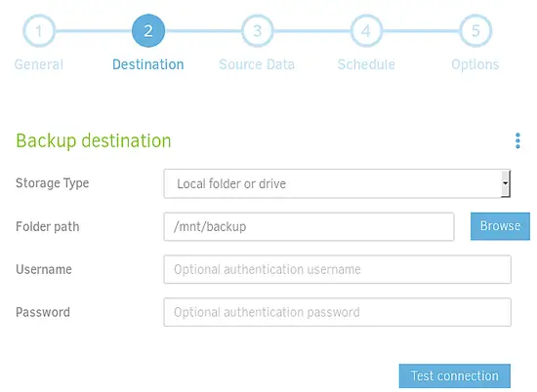Select the step 3 circle icon
The height and width of the screenshot is (392, 537).
coord(257,31)
